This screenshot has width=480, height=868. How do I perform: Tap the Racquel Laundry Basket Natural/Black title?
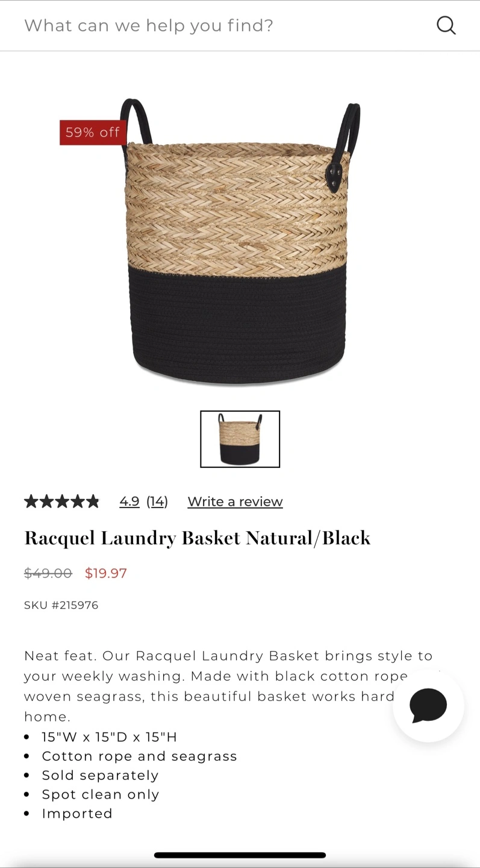pos(197,538)
